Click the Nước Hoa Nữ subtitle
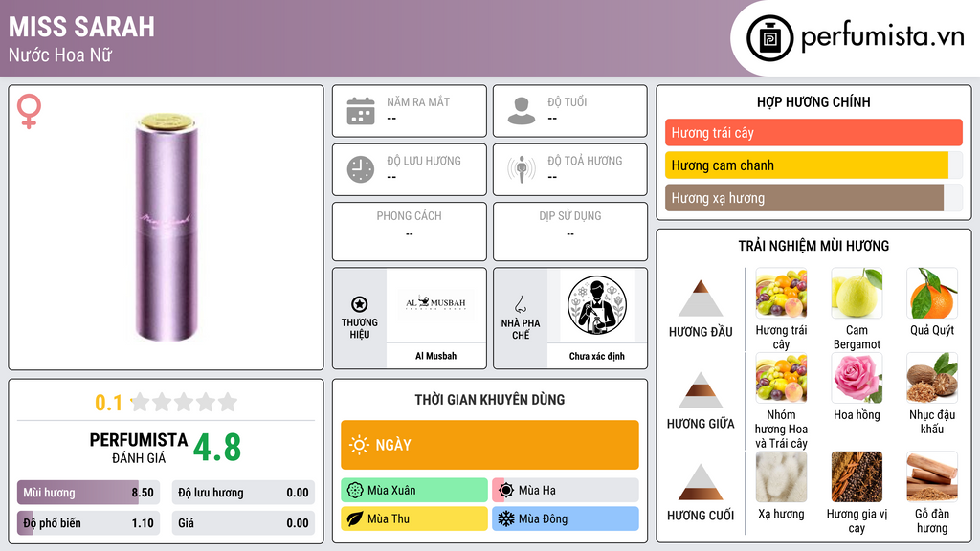980x551 pixels. (60, 55)
